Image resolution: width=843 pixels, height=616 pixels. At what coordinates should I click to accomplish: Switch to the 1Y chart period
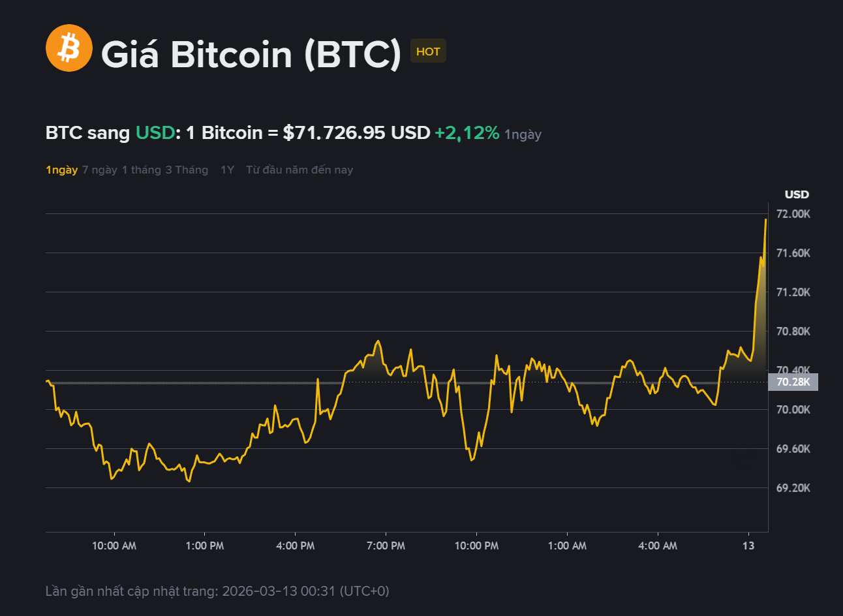pyautogui.click(x=226, y=169)
